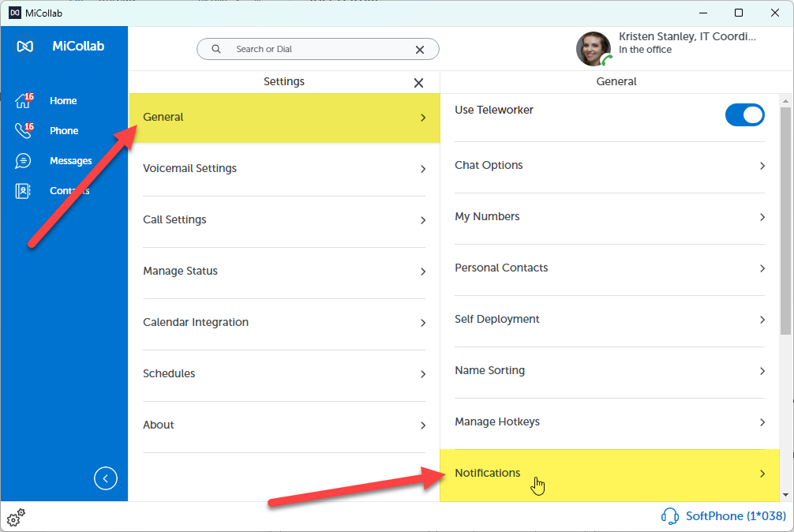Click the General panel scrollbar thumb
The image size is (794, 532).
[785, 221]
